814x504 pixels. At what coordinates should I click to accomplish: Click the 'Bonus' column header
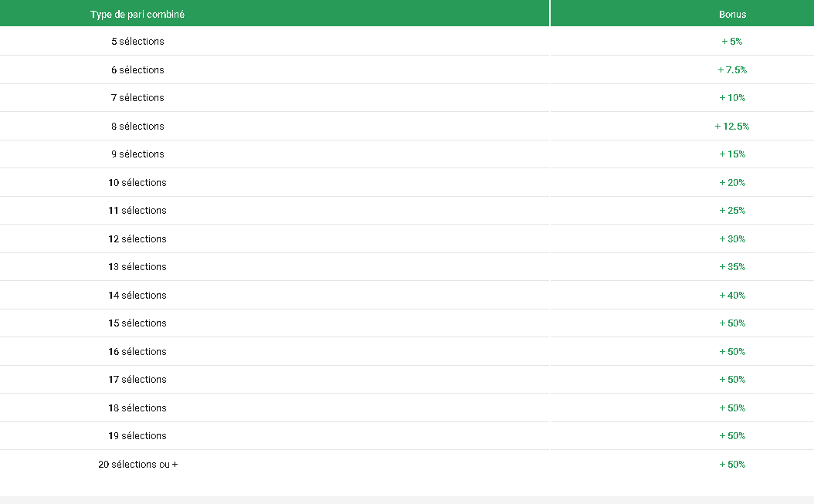732,15
